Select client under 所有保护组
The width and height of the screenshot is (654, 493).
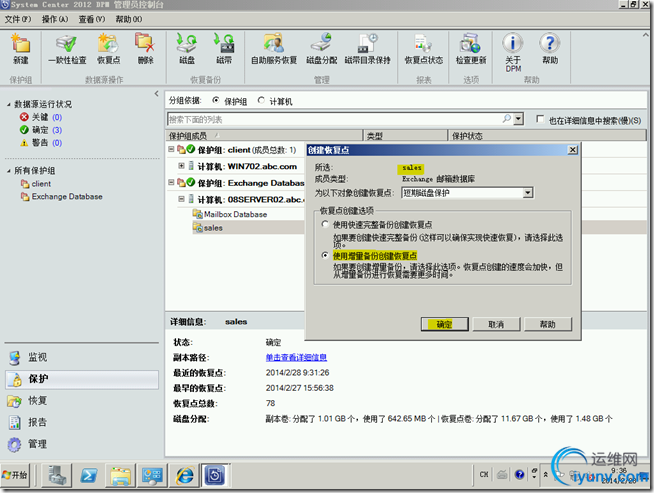(36, 184)
